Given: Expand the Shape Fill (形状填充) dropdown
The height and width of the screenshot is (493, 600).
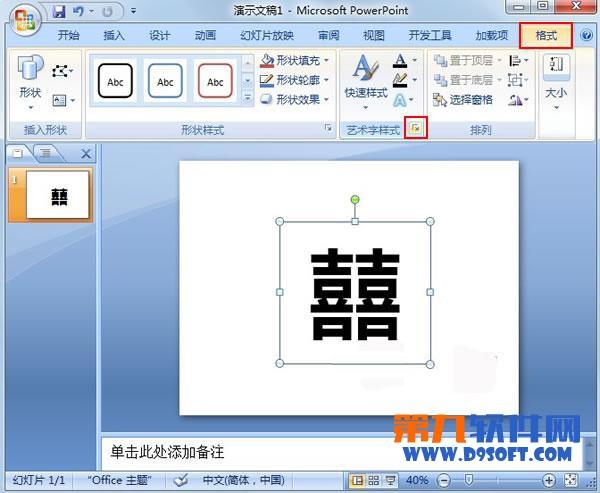Looking at the screenshot, I should [x=326, y=60].
